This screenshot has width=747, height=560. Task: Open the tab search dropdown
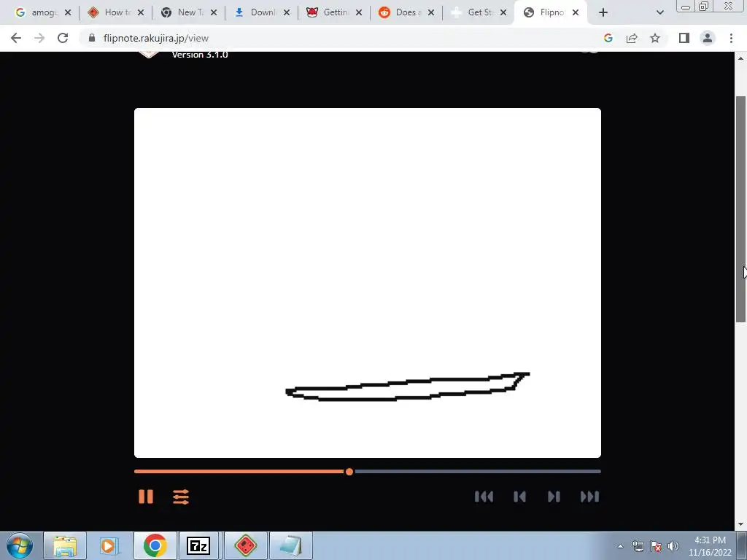point(659,13)
